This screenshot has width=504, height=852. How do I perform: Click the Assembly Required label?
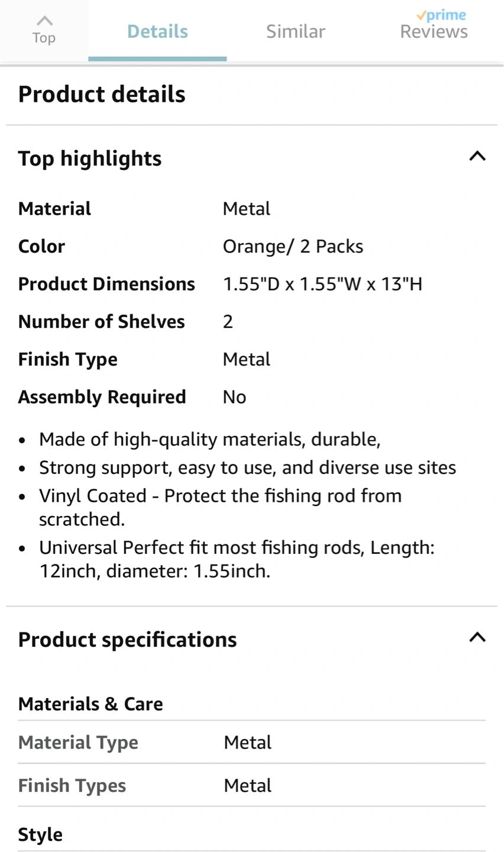102,397
